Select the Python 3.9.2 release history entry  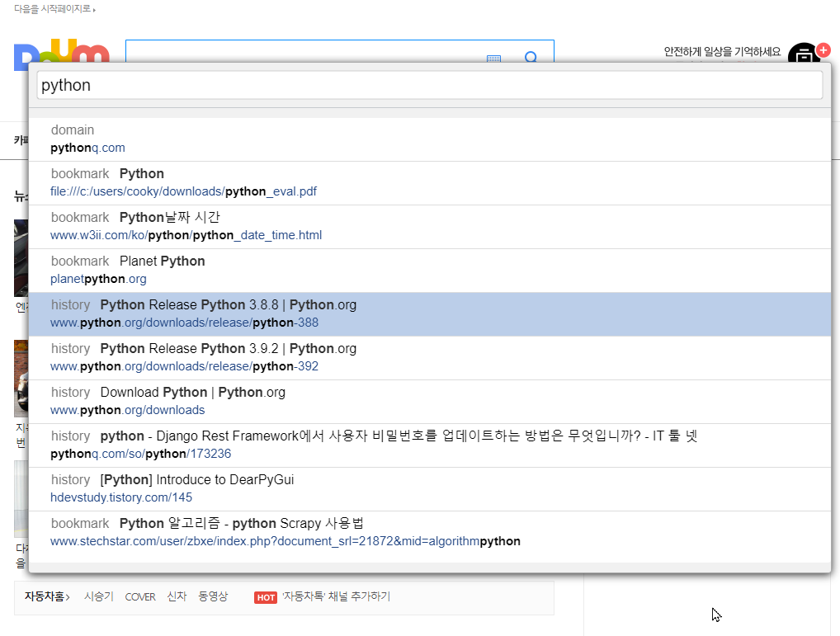(x=430, y=358)
